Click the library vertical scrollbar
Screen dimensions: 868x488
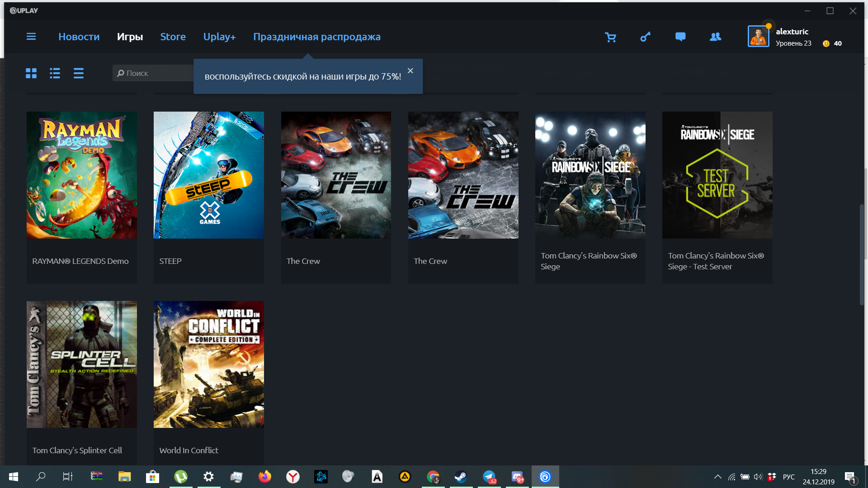[862, 255]
